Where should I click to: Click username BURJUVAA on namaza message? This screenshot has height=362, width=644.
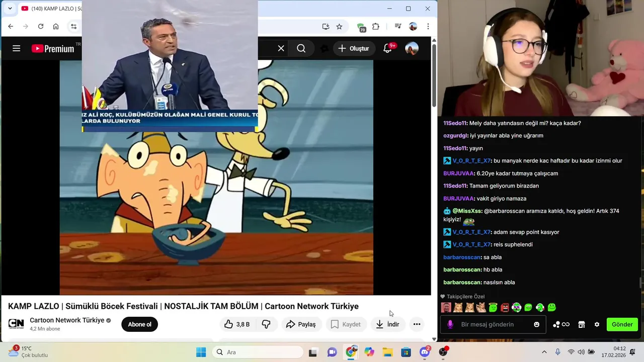click(458, 198)
